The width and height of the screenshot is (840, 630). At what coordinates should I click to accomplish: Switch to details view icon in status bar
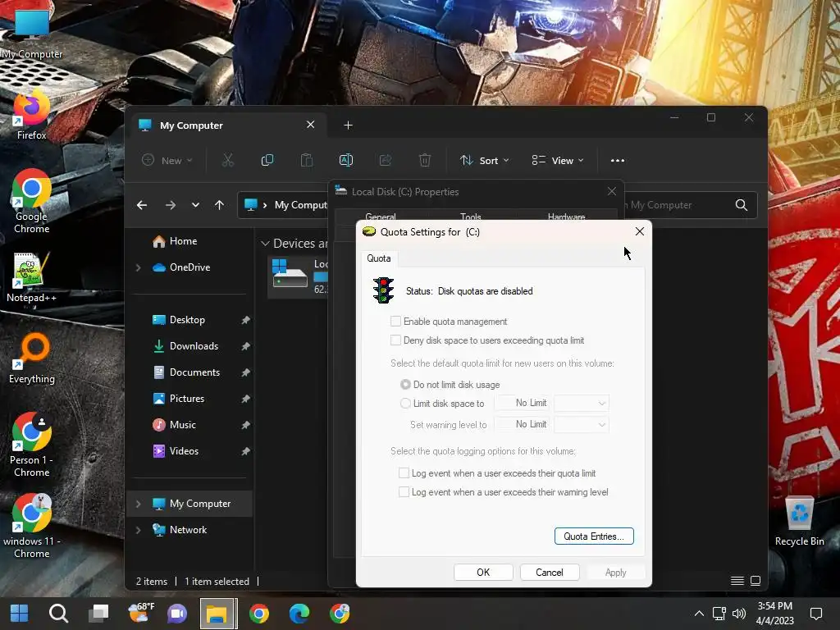pyautogui.click(x=737, y=581)
